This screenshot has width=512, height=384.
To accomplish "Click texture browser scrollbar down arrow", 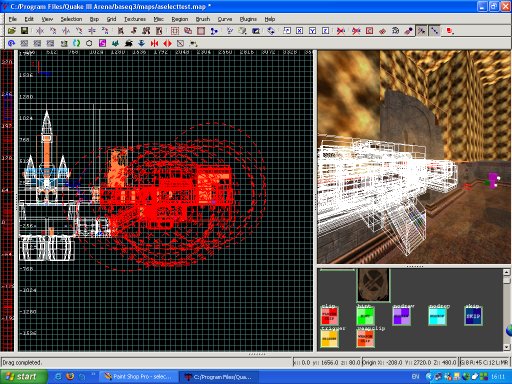I will [506, 347].
